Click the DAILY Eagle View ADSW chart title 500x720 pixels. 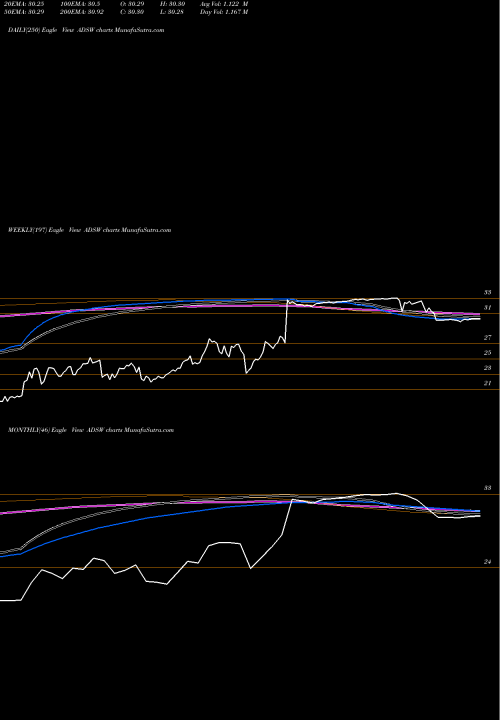pos(86,30)
